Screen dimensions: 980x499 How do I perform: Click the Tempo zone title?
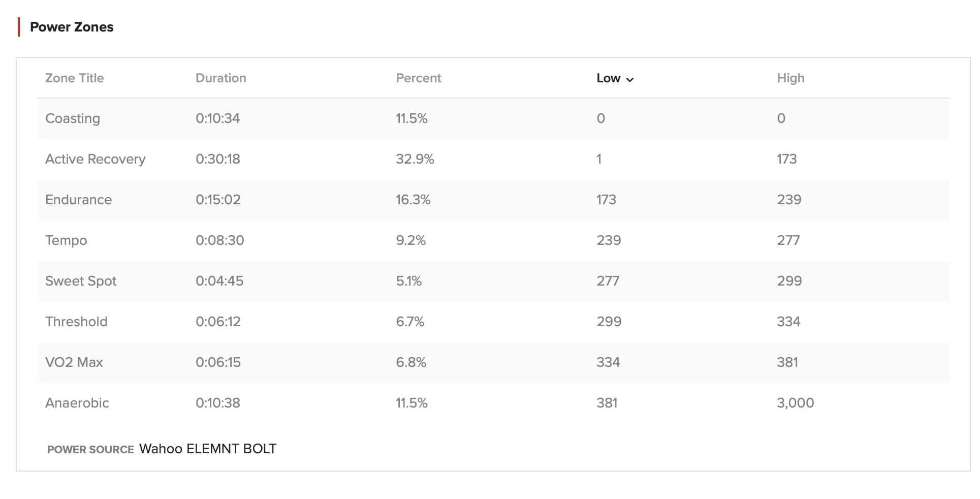66,240
